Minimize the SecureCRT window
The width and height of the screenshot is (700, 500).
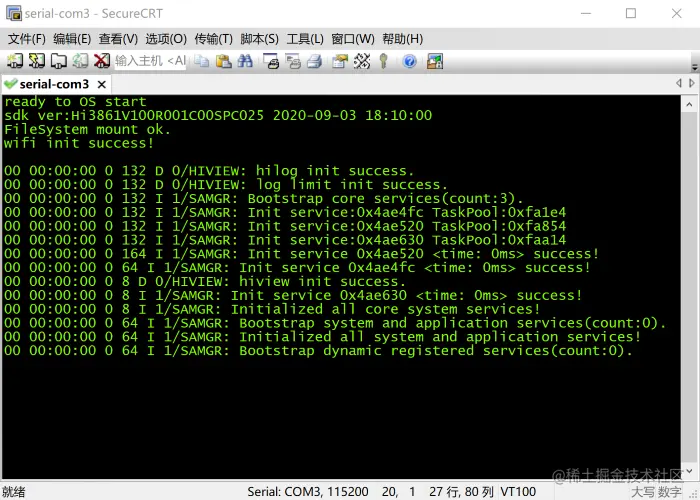[x=586, y=13]
